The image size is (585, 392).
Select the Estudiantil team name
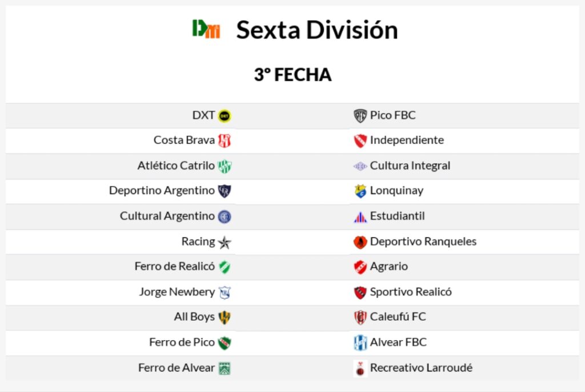(x=397, y=216)
